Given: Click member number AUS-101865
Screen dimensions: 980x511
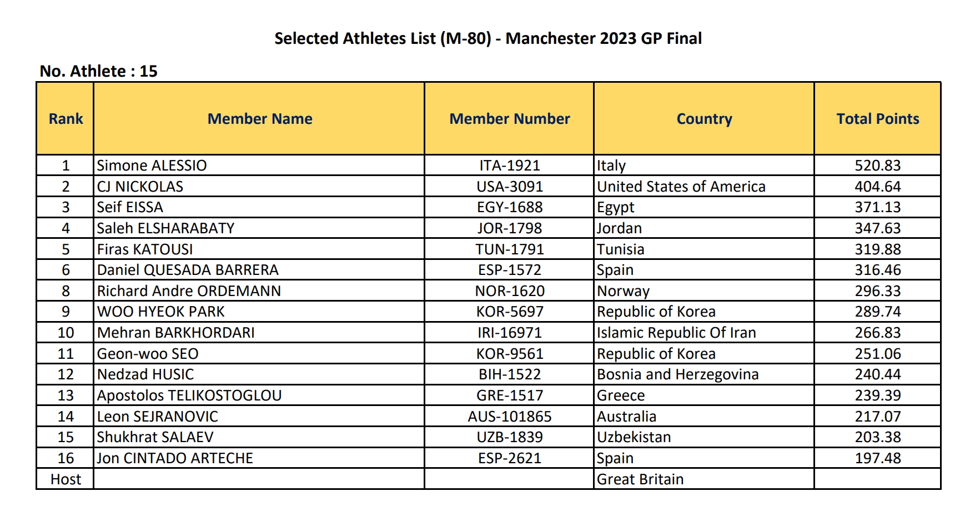Looking at the screenshot, I should click(509, 417).
